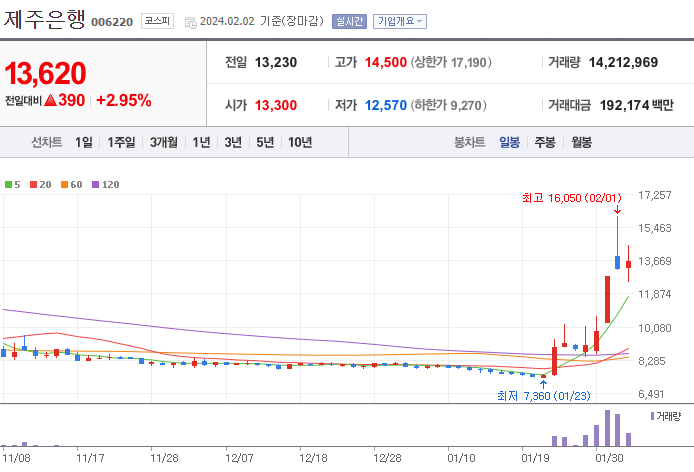Click the red up-triangle change indicator
Viewport: 694px width, 472px height.
50,101
